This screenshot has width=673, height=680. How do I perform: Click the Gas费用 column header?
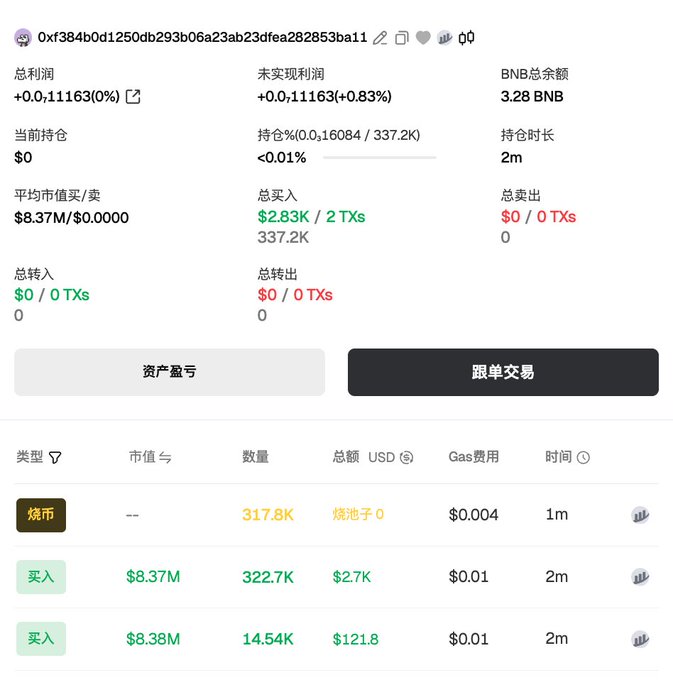474,457
